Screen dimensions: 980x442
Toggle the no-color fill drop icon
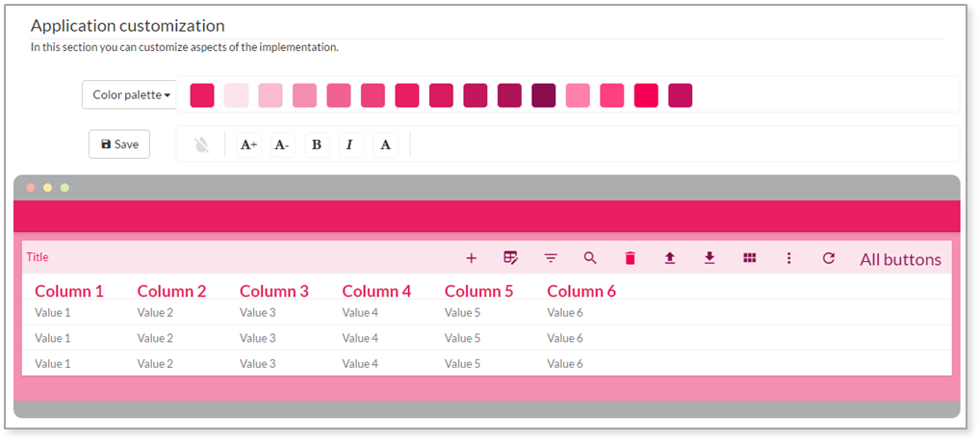click(201, 145)
